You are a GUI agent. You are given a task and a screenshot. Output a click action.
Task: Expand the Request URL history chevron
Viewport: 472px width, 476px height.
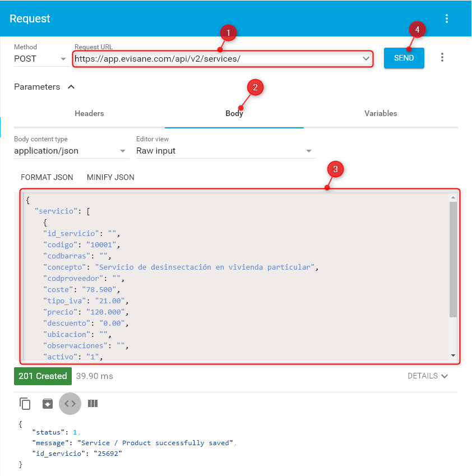coord(366,58)
